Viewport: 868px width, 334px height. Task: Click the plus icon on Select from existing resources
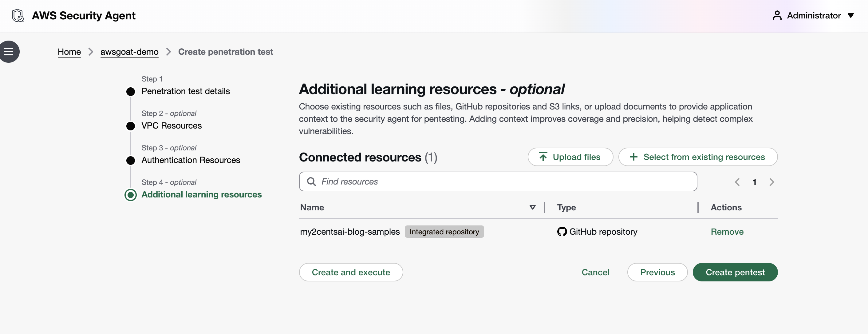pos(634,157)
